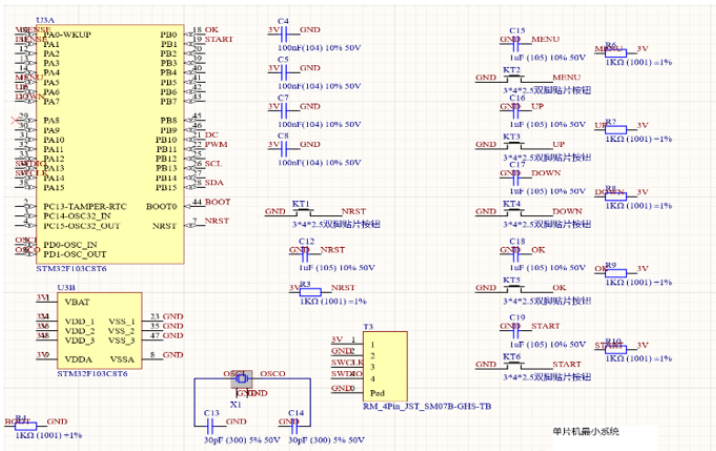
Task: Click the 100nF value text under C4
Action: 319,48
